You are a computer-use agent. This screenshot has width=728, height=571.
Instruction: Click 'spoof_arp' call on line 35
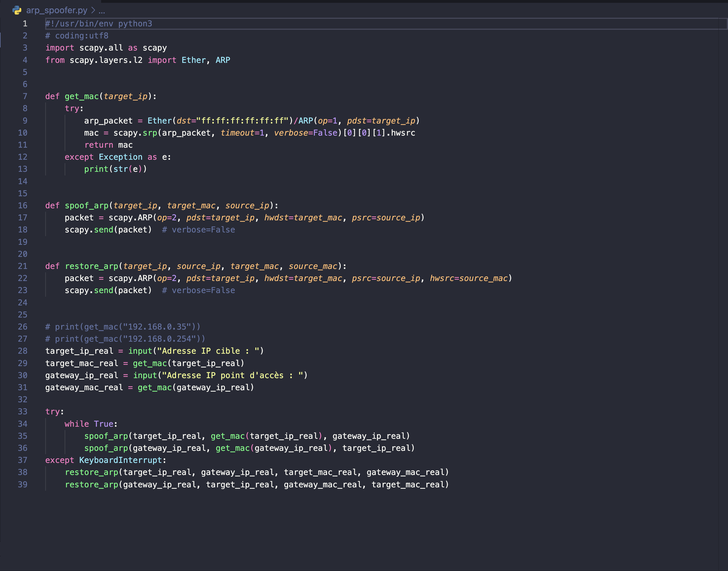click(106, 436)
